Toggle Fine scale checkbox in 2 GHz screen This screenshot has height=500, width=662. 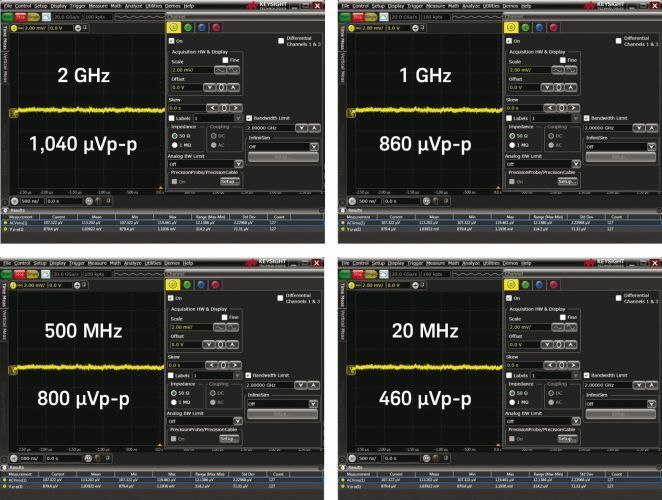[225, 60]
